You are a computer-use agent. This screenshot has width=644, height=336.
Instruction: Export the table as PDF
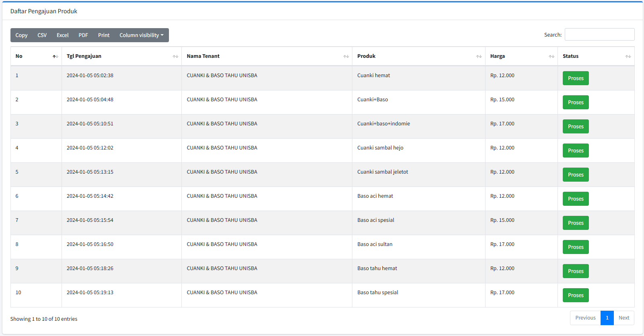83,35
